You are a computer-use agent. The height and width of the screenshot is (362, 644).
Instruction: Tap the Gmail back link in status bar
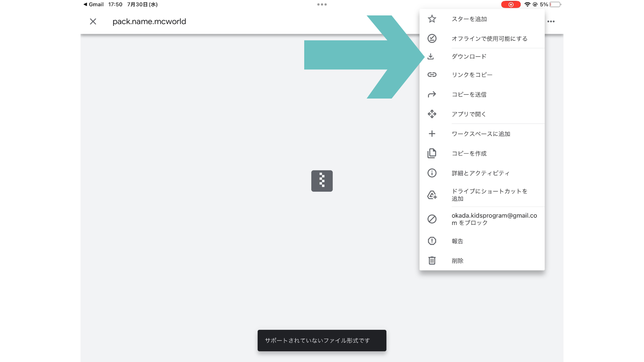click(x=94, y=4)
